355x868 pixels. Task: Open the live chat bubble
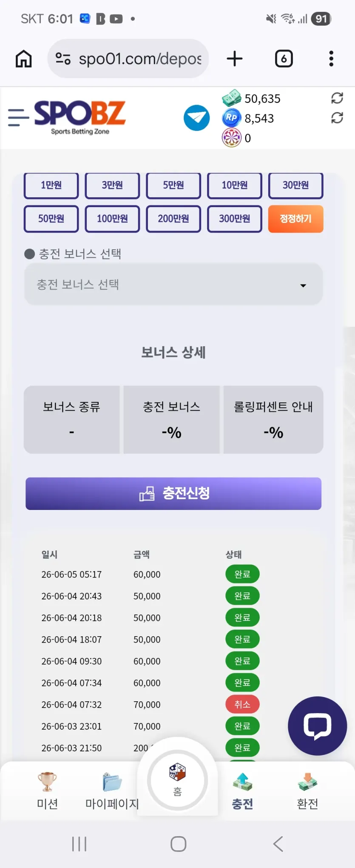[x=317, y=726]
